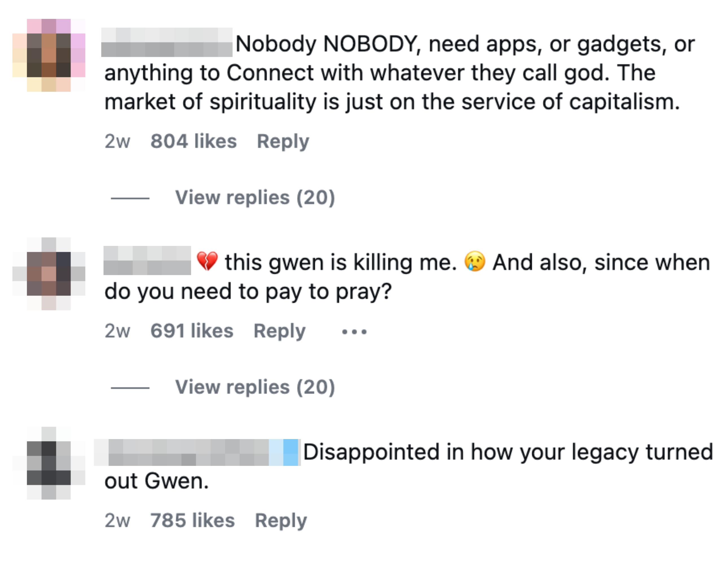728x564 pixels.
Task: Reply to the Disappointed legacy comment
Action: [281, 520]
